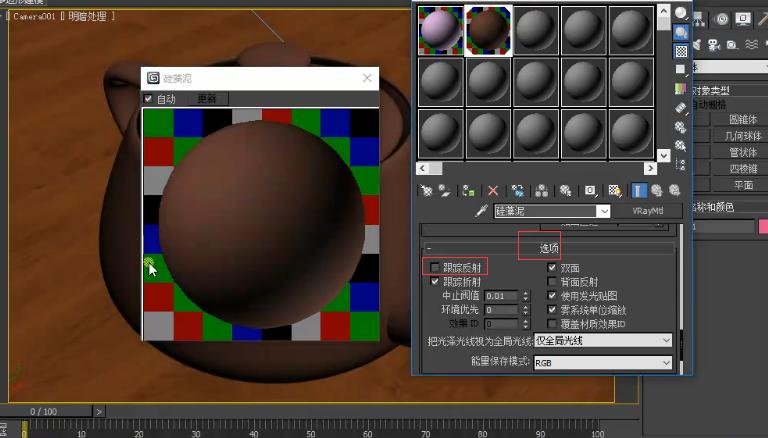Open material editor Options icon
Image resolution: width=768 pixels, height=438 pixels.
click(x=681, y=127)
